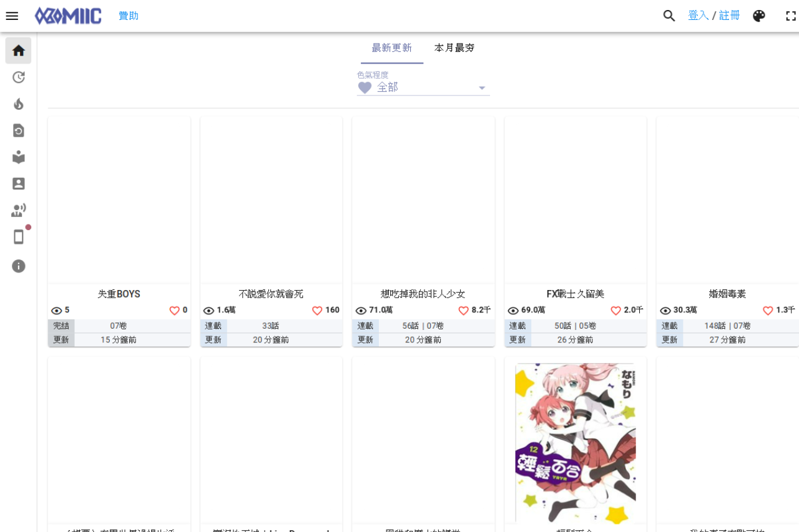Expand the 色氣程度 dropdown arrow
799x532 pixels.
pyautogui.click(x=482, y=88)
